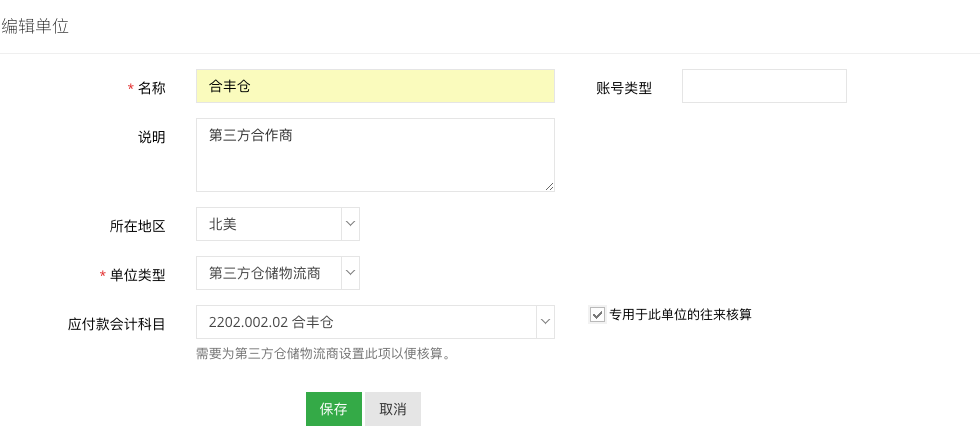Click the 说明 field label

click(x=152, y=137)
